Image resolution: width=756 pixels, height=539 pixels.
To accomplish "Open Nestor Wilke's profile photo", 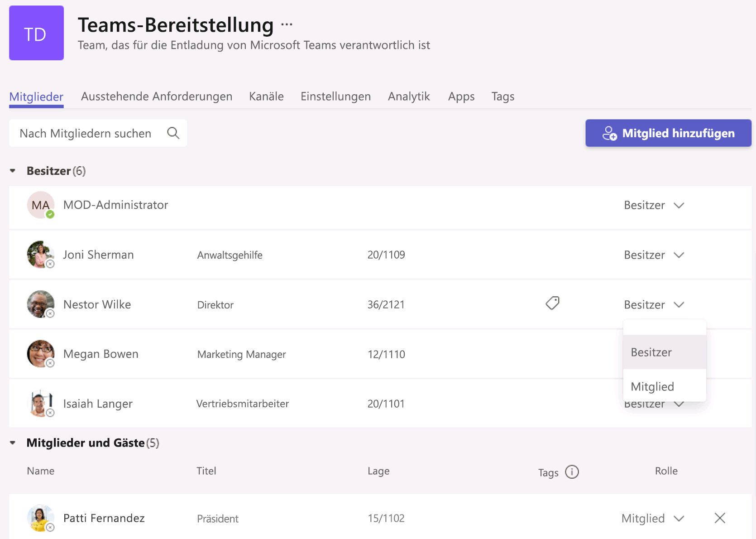I will 41,304.
